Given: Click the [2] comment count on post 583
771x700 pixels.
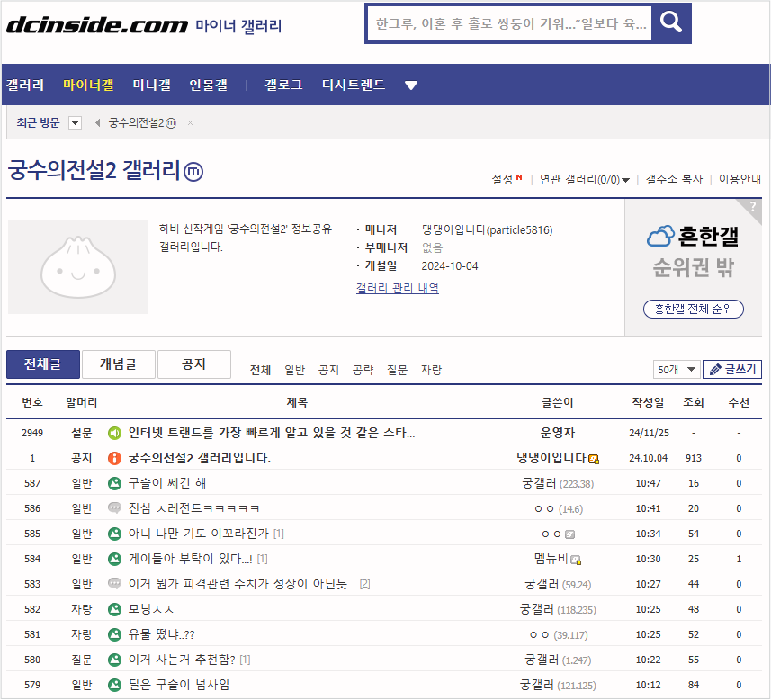Looking at the screenshot, I should click(364, 585).
